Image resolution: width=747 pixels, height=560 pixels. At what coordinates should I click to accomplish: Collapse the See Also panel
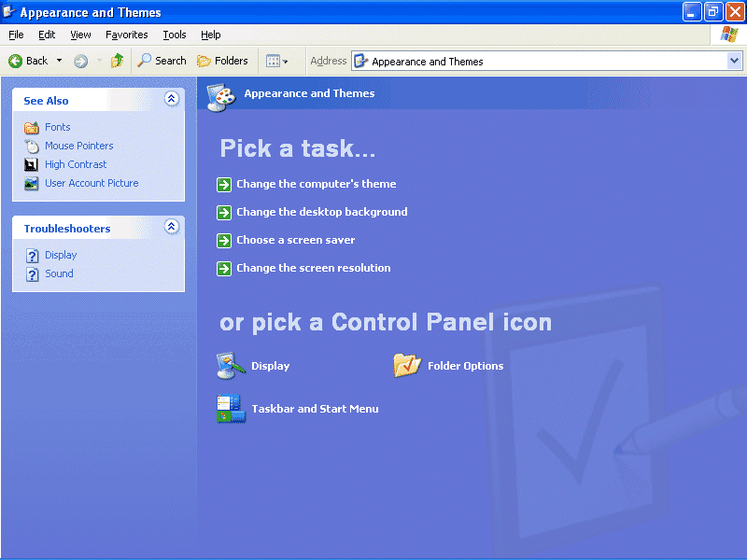(x=171, y=99)
